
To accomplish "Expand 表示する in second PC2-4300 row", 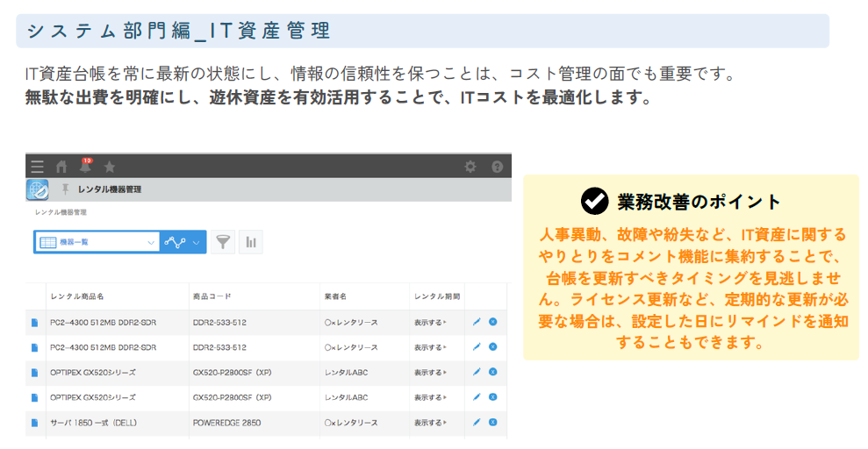I will (430, 348).
